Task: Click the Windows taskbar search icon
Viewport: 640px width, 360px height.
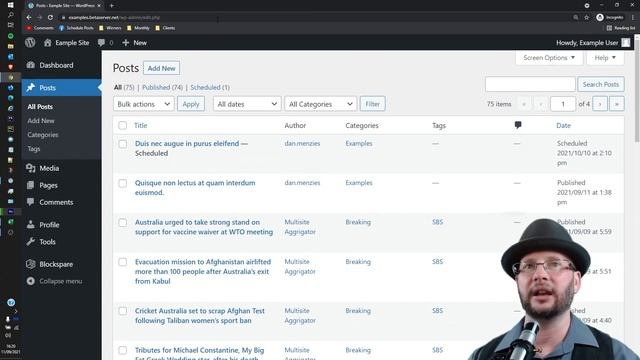Action: pyautogui.click(x=11, y=15)
